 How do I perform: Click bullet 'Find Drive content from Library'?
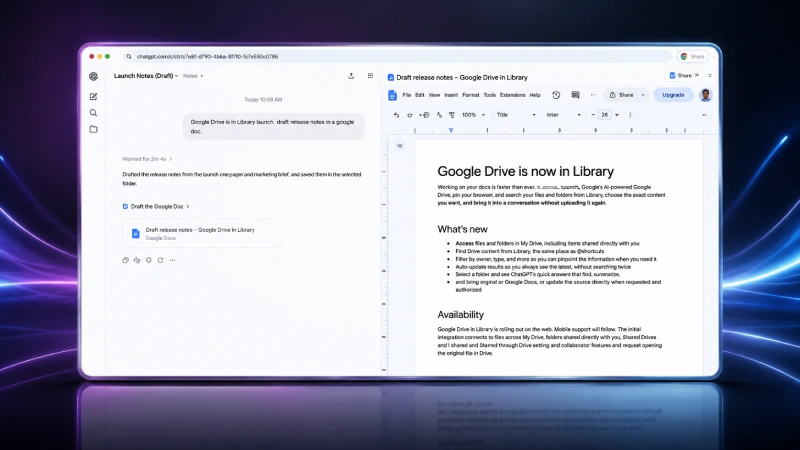pyautogui.click(x=530, y=252)
